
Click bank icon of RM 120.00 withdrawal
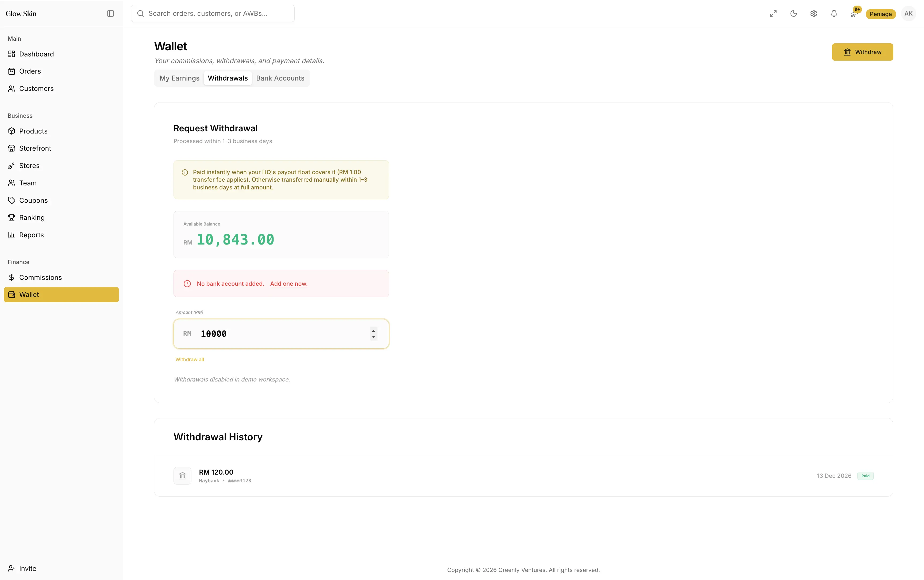click(182, 476)
